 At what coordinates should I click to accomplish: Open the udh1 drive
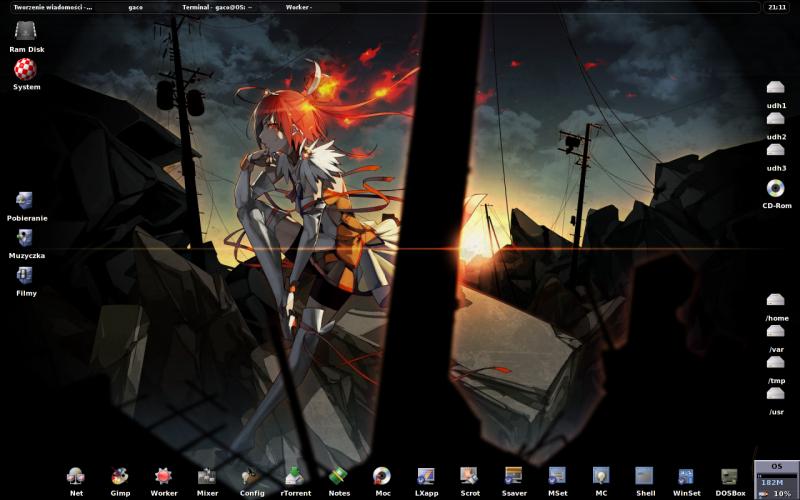click(776, 88)
